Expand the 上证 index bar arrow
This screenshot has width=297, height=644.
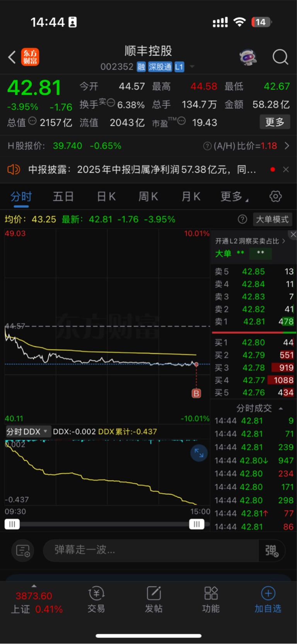tap(34, 586)
